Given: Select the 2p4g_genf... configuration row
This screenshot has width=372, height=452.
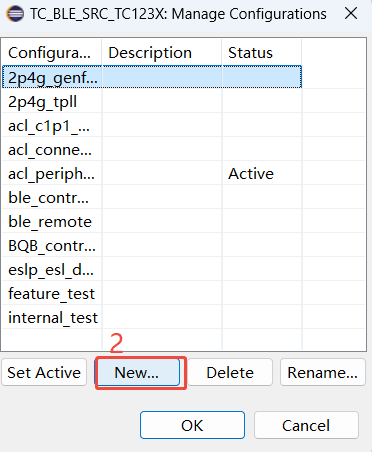Looking at the screenshot, I should point(152,77).
